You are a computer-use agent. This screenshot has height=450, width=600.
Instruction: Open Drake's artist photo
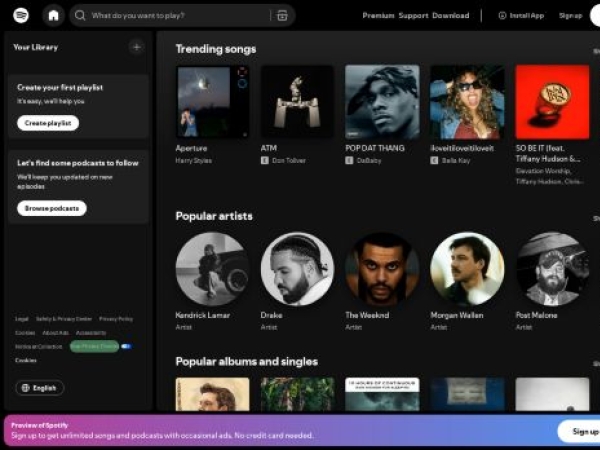click(x=297, y=269)
